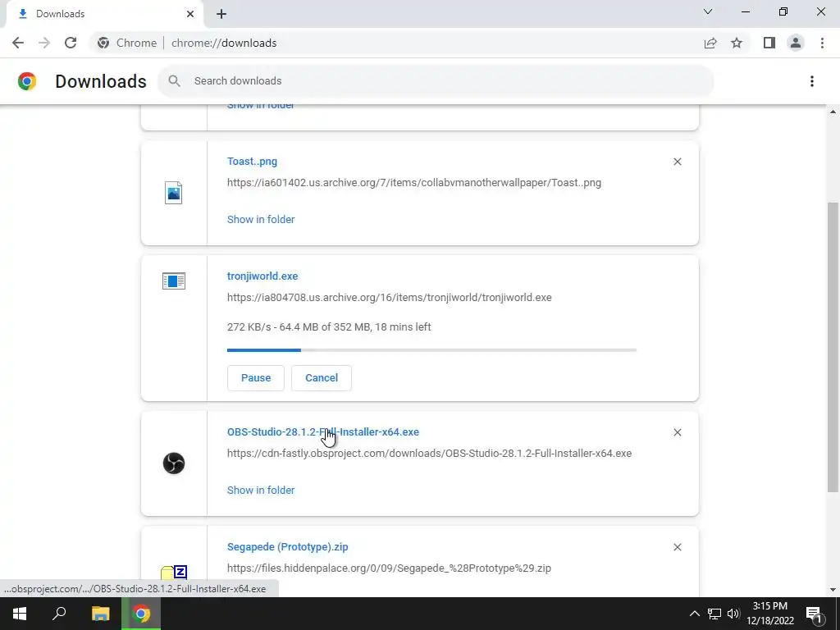840x630 pixels.
Task: Open a new tab with plus button
Action: pyautogui.click(x=221, y=14)
